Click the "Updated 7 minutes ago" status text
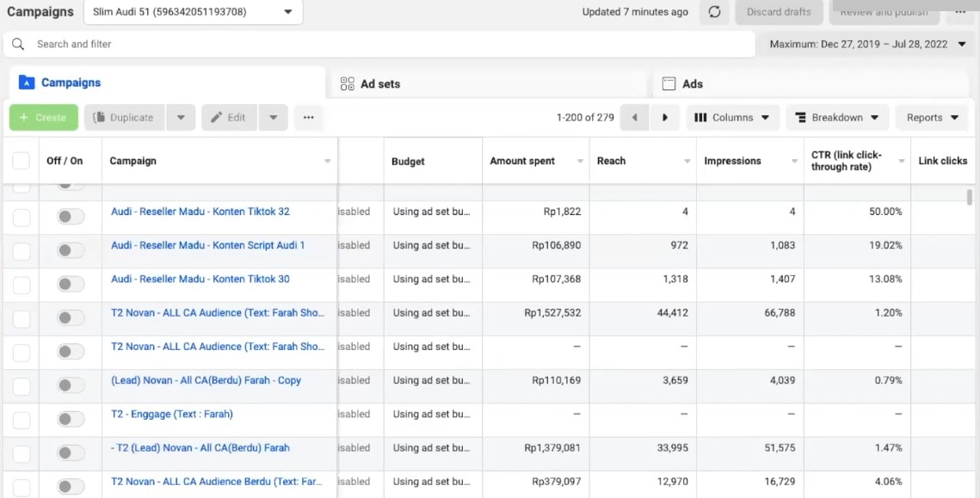 pos(635,12)
